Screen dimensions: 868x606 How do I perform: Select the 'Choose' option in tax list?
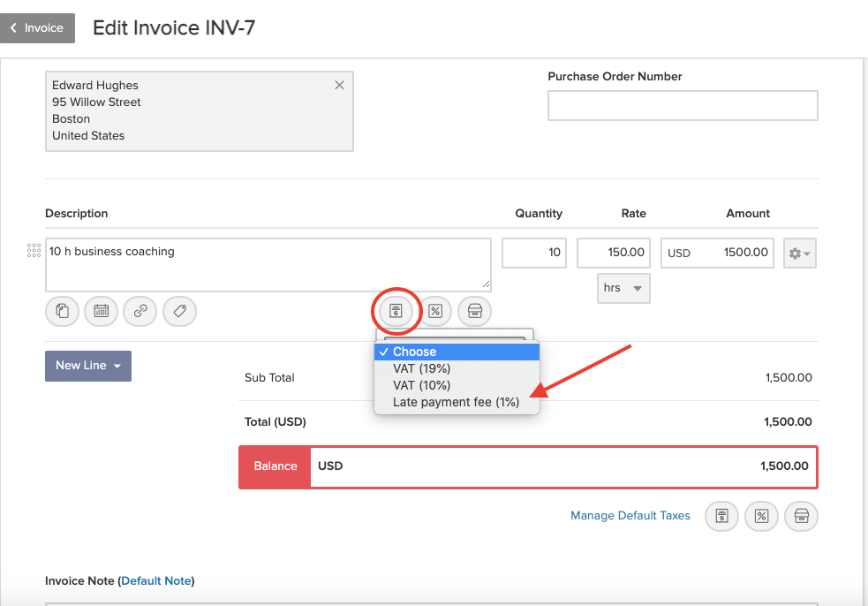tap(457, 352)
